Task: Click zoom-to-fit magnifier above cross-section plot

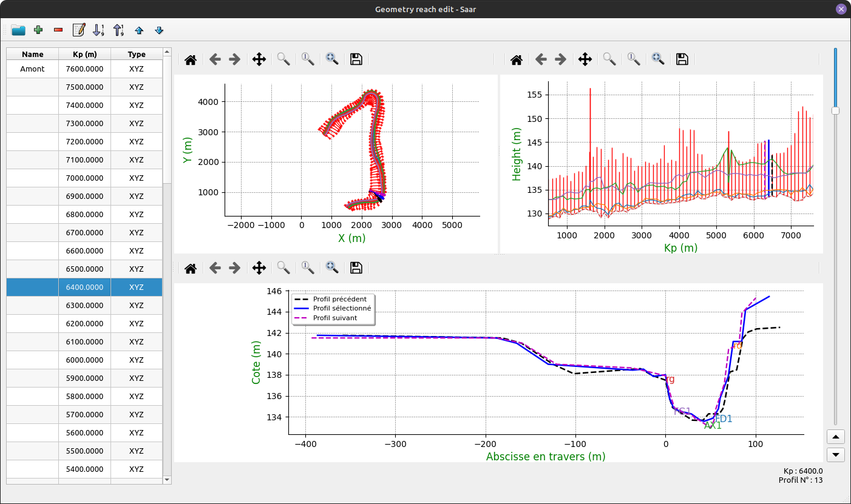Action: click(332, 268)
